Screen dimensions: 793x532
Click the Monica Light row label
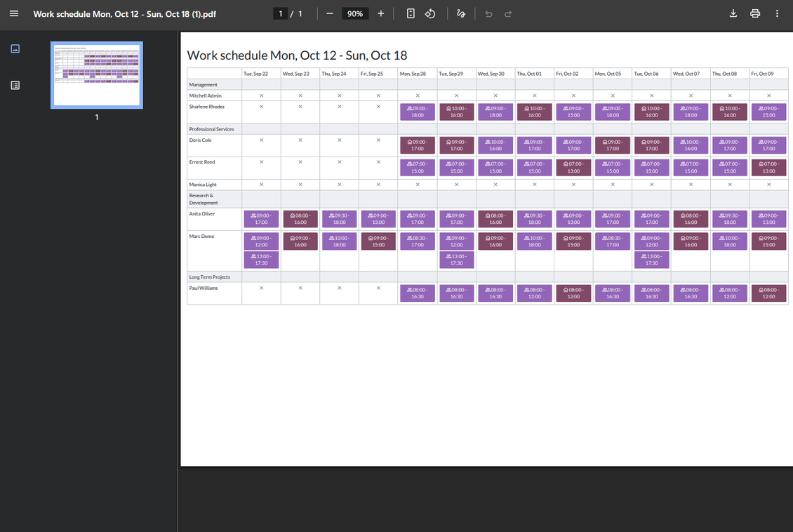tap(203, 185)
